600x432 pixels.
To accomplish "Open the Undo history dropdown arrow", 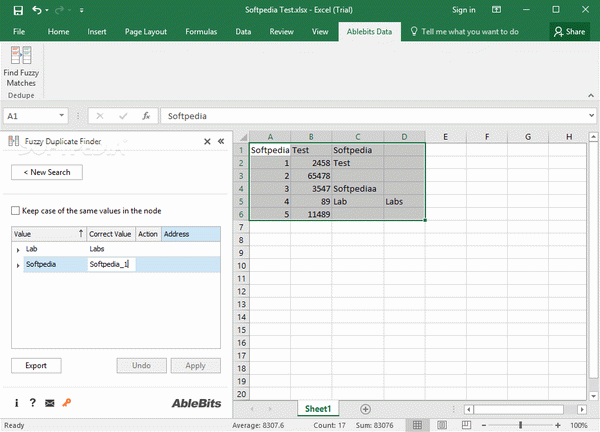I will [x=47, y=10].
